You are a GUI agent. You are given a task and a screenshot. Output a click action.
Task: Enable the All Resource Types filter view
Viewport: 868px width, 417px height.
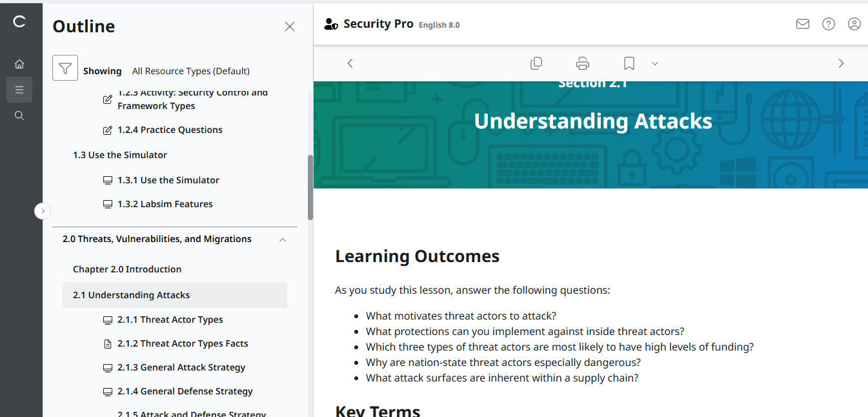190,70
